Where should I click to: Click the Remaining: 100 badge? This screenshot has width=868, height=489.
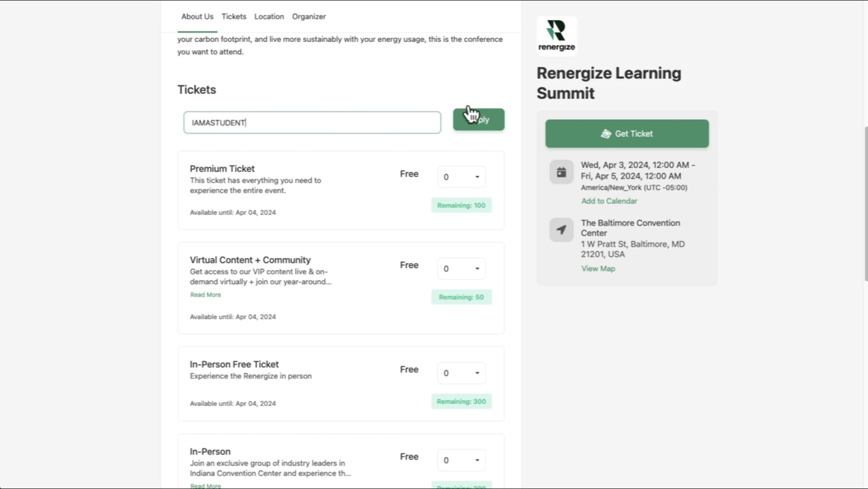461,206
